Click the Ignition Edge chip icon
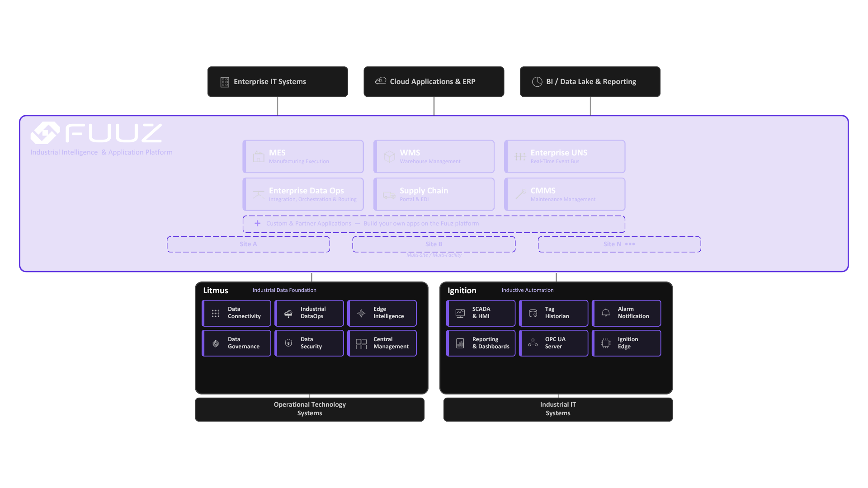Image resolution: width=868 pixels, height=488 pixels. [606, 343]
